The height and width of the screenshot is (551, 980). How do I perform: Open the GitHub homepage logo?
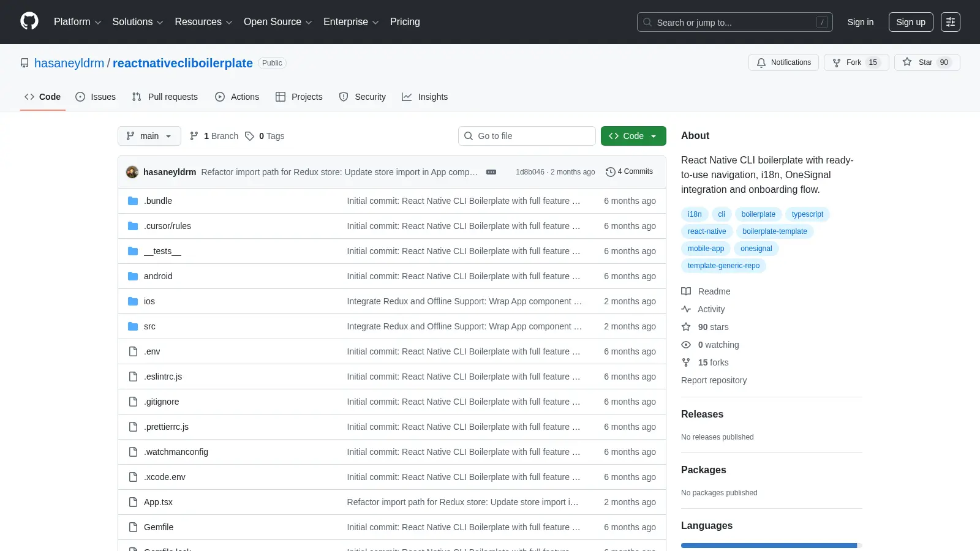pos(29,21)
